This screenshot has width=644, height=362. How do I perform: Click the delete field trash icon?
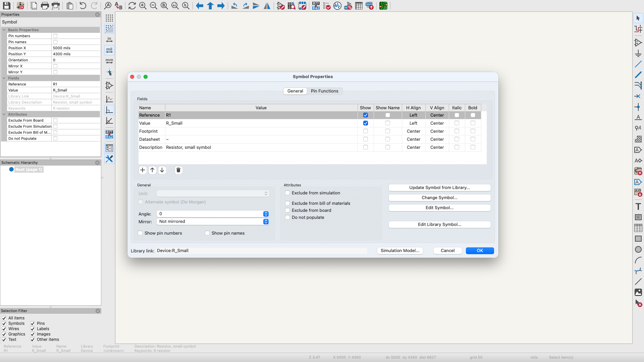point(178,170)
